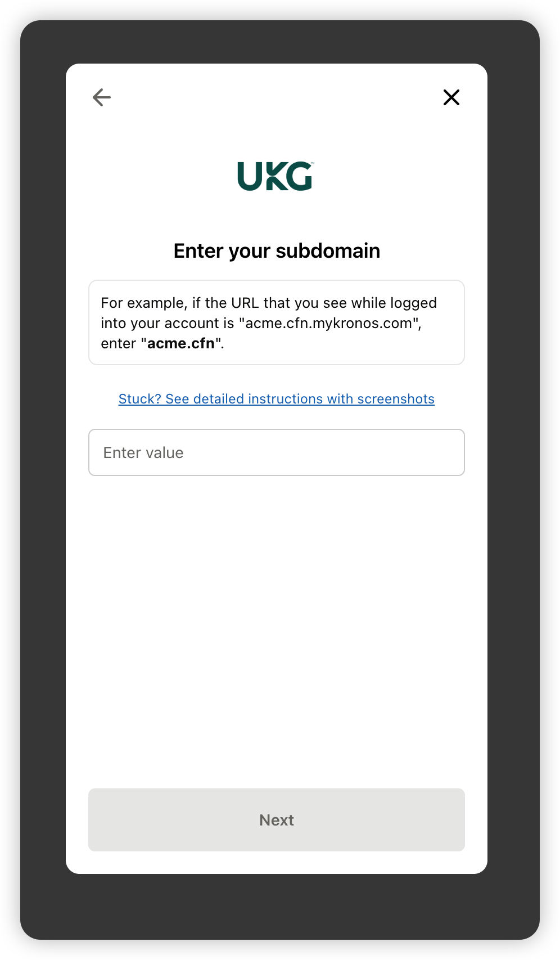Click empty white area below the input
560x960 pixels.
pyautogui.click(x=276, y=619)
